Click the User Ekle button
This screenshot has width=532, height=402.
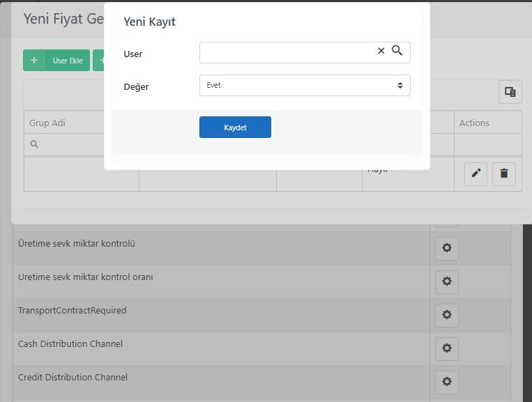click(x=56, y=61)
